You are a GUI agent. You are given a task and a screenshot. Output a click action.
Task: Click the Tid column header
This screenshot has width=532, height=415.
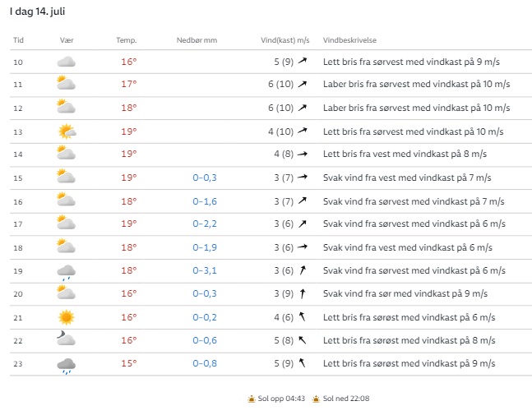coord(19,40)
